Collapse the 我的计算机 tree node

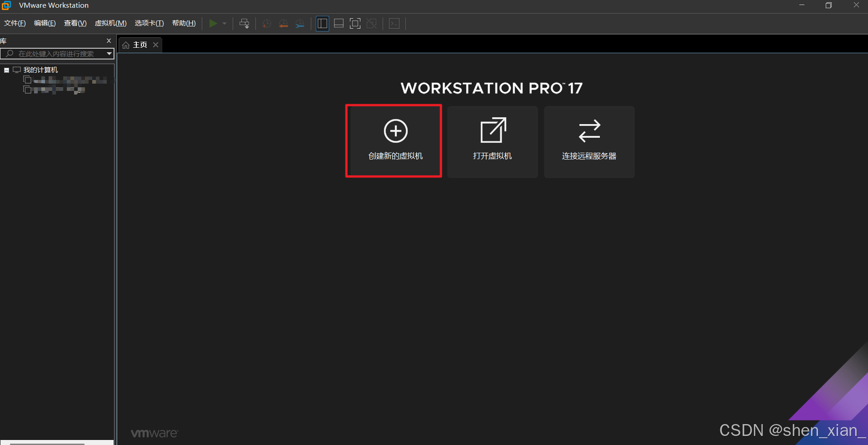[7, 70]
